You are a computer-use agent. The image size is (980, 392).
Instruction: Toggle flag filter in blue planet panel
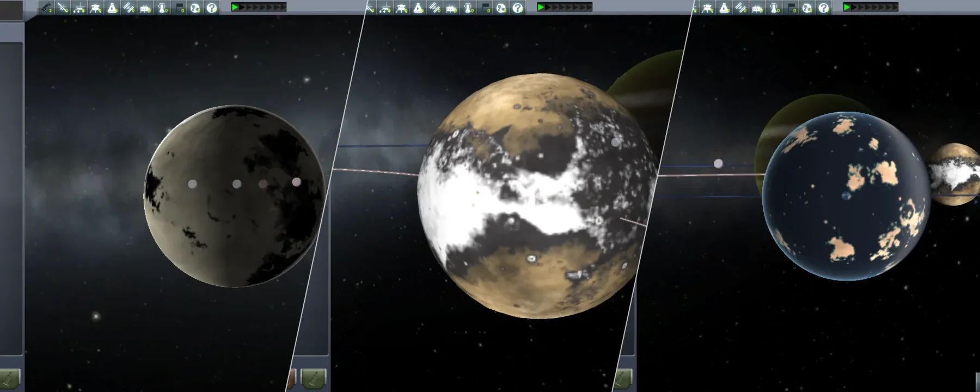791,8
